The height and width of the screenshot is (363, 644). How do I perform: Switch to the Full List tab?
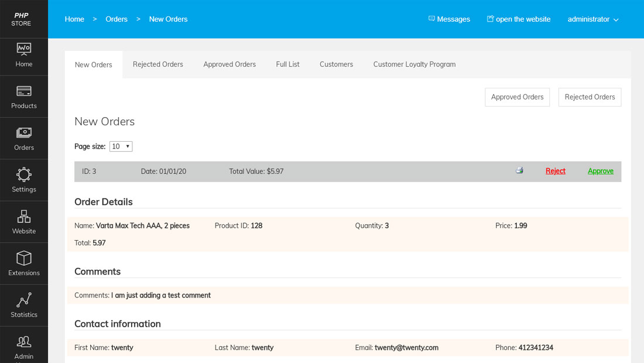[x=287, y=64]
